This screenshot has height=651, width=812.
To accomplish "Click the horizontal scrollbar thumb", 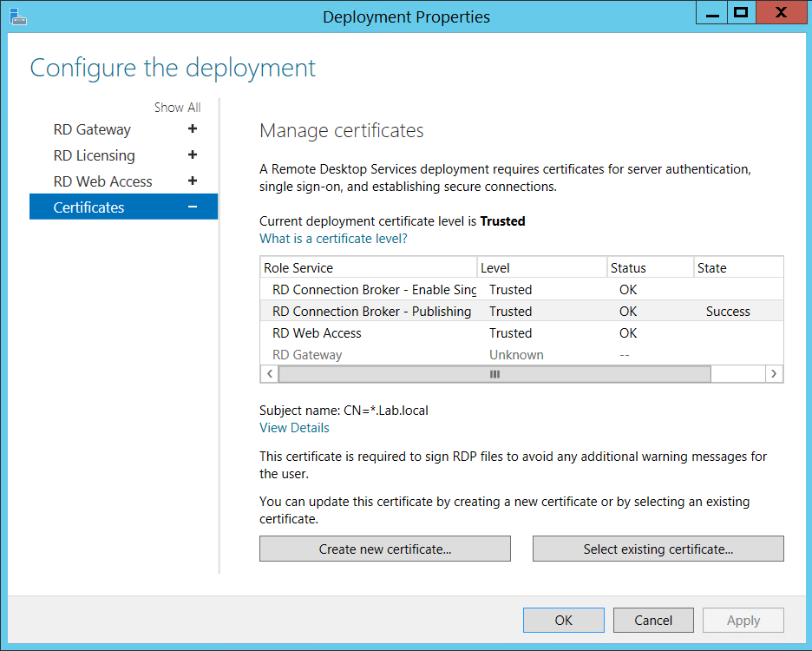I will click(x=494, y=374).
